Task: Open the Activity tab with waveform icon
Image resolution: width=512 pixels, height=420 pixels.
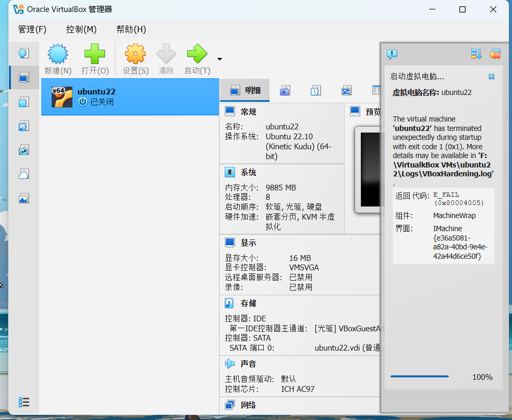Action: 346,91
